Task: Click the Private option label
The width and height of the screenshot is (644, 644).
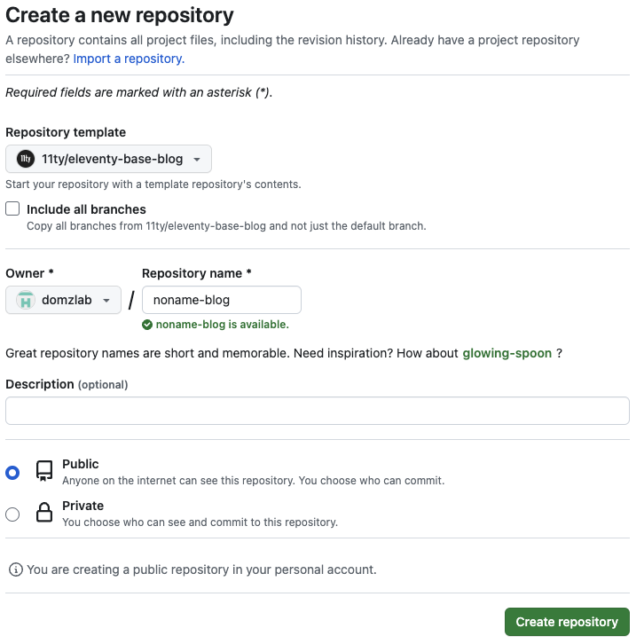Action: pos(83,506)
